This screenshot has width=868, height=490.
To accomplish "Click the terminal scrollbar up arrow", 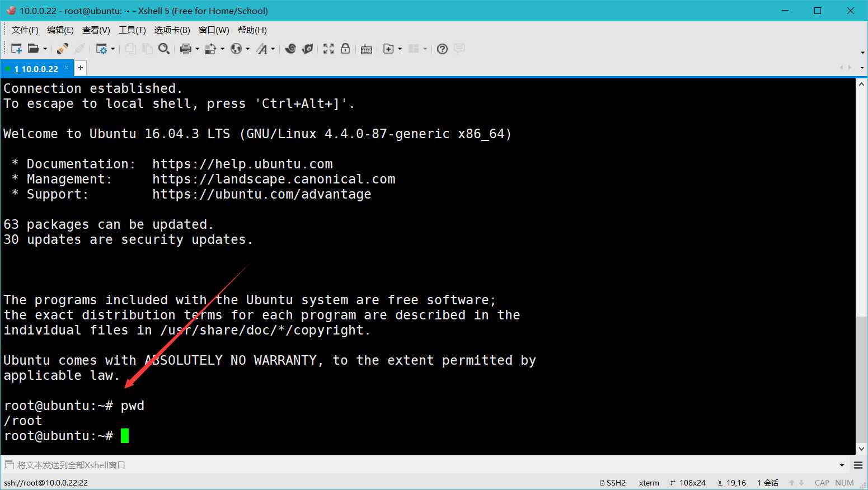I will coord(861,84).
